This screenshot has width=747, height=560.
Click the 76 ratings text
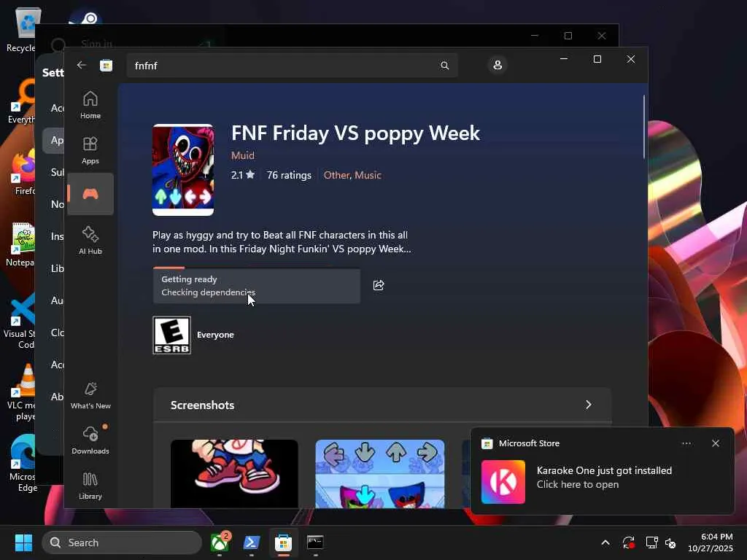[x=289, y=175]
